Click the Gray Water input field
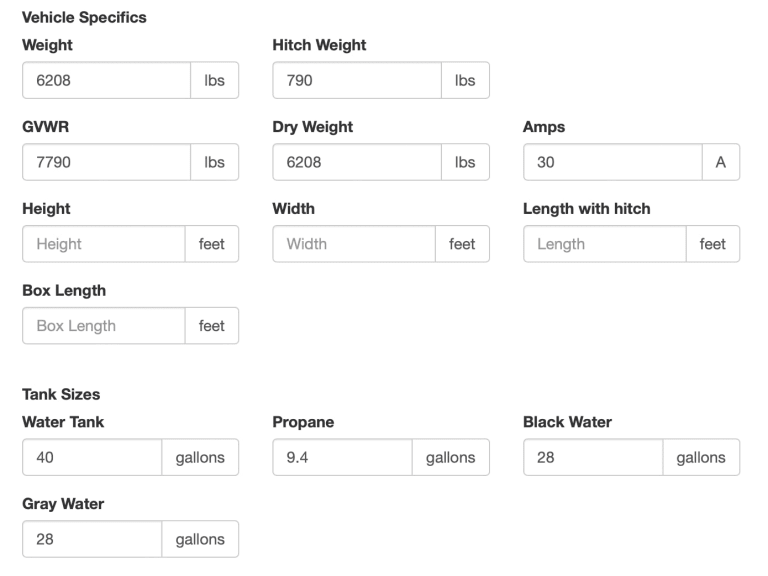This screenshot has height=576, width=768. point(92,539)
